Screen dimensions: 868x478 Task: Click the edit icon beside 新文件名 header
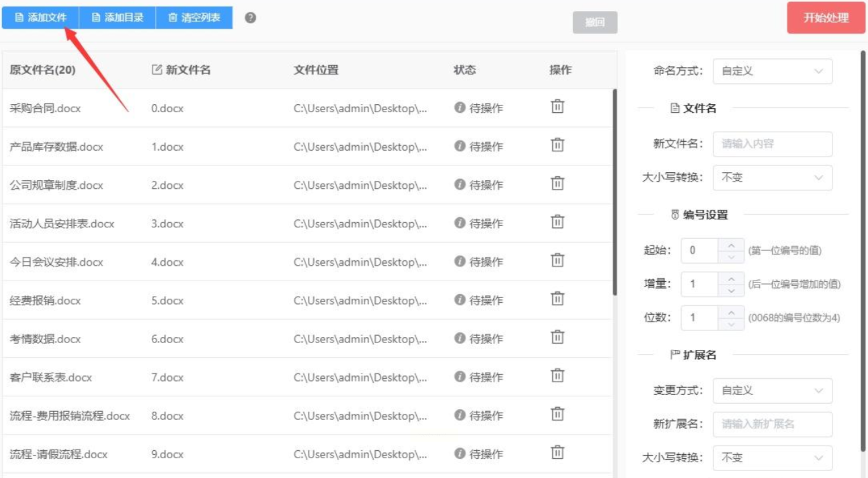click(157, 70)
